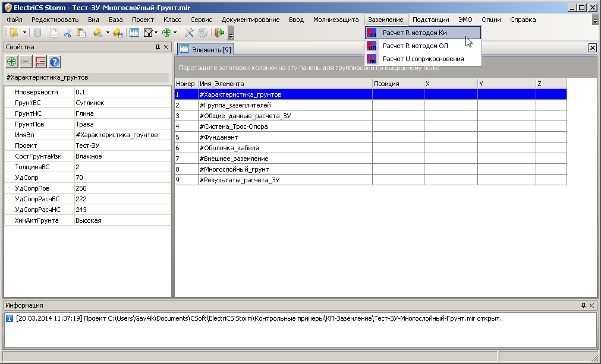
Task: Select Расчет R методом ОЛ menu item
Action: click(x=415, y=46)
